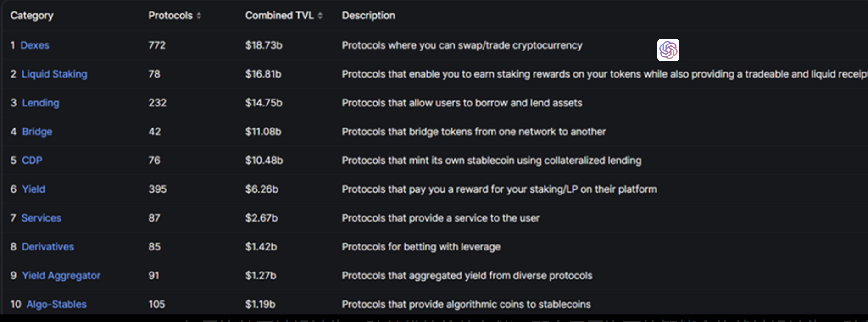Click the Category column header

click(x=32, y=16)
